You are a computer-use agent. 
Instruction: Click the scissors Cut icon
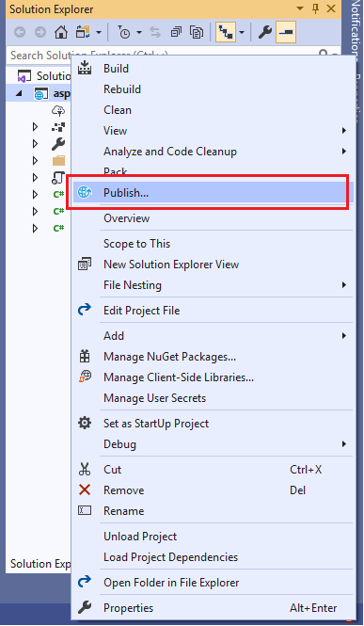(85, 469)
